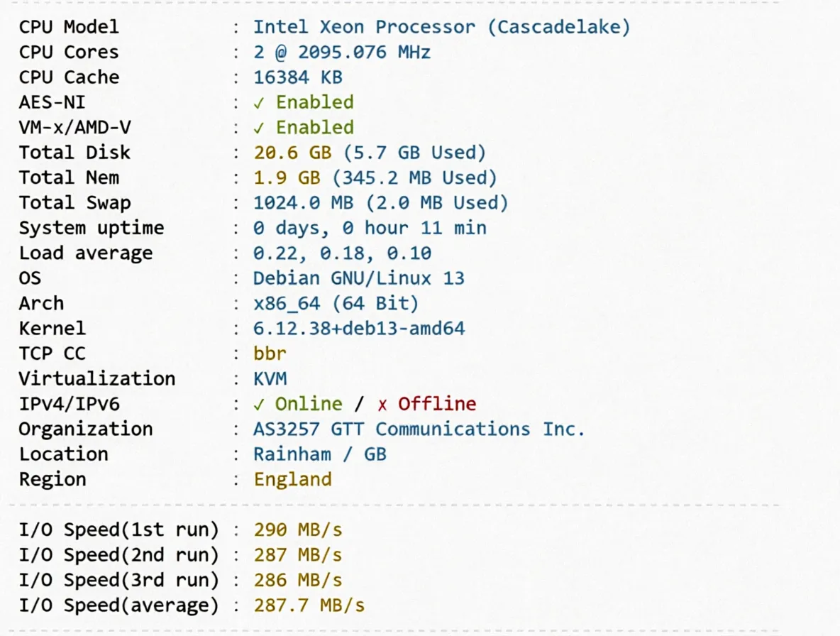Viewport: 840px width, 636px height.
Task: Click the 'TCP CC' label
Action: pos(52,353)
